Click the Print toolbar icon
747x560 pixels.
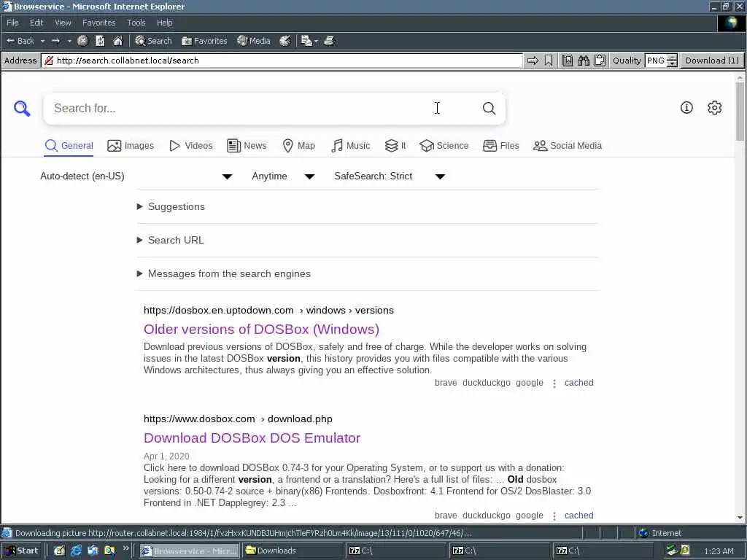(329, 41)
